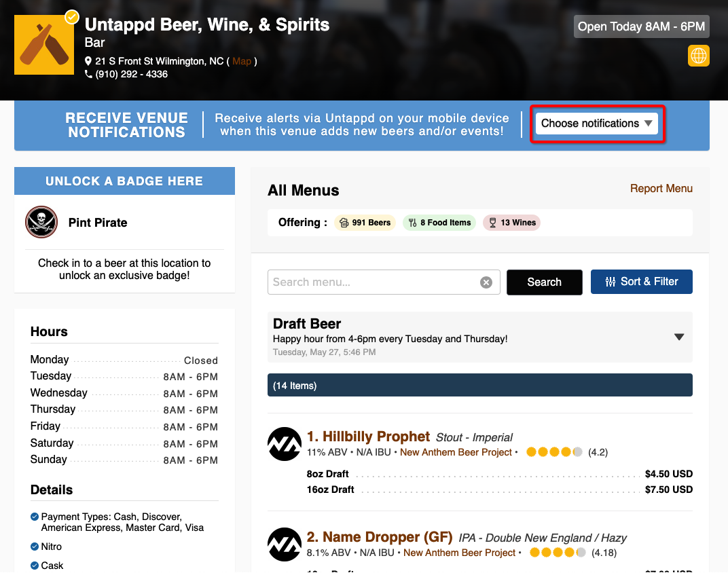Open the Name Dropper (GF) beer page
Viewport: 728px width, 573px height.
click(380, 537)
